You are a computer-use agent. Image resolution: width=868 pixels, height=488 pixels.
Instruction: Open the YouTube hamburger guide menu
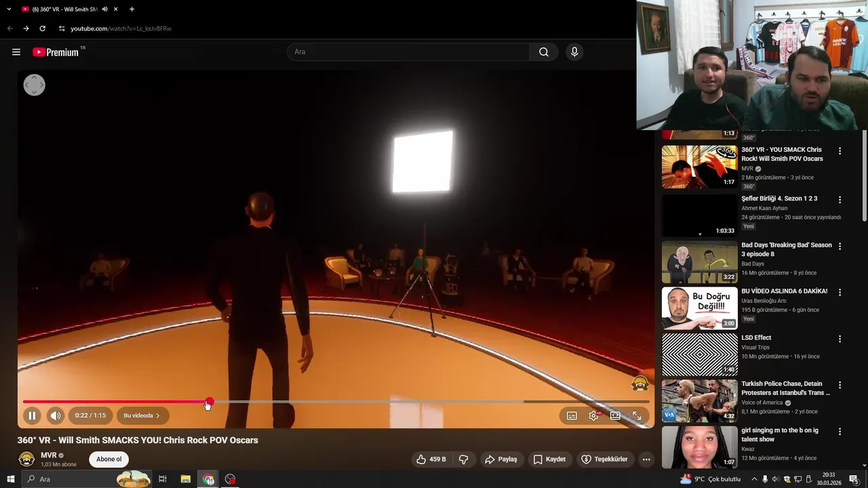(x=16, y=52)
